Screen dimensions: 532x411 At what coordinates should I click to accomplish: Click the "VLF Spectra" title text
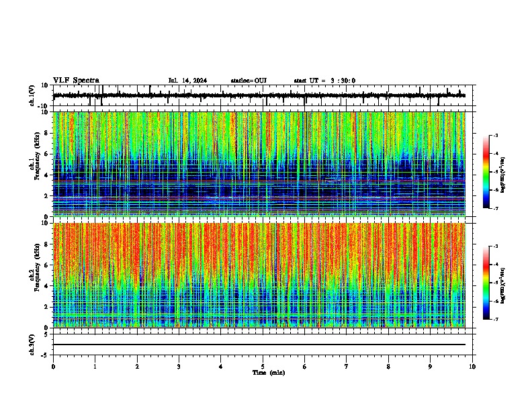coord(76,81)
